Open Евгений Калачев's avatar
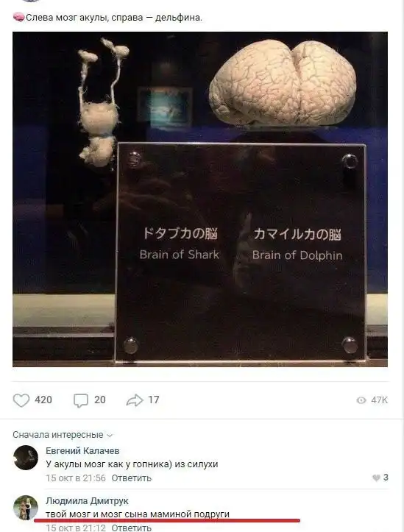Screen dimensions: 404x532 click(x=26, y=458)
